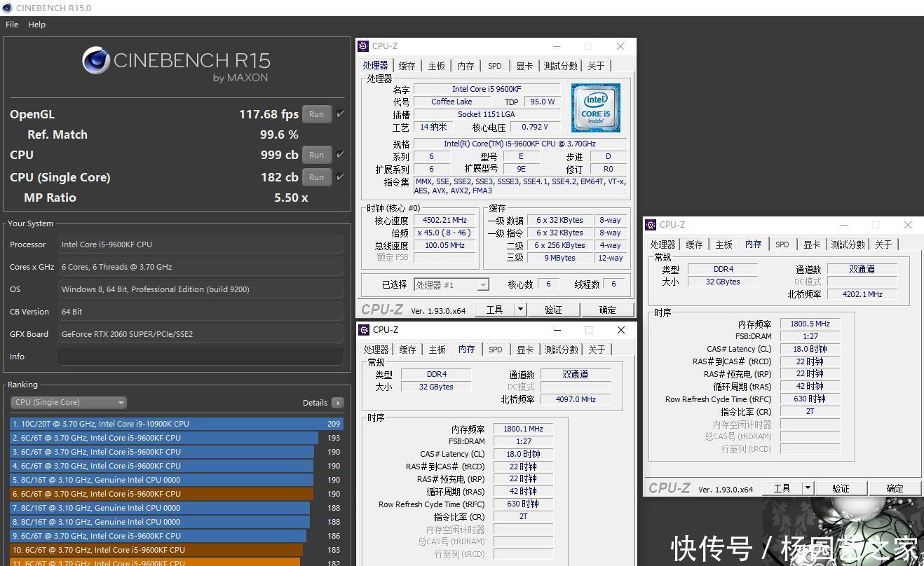Switch to 测试分数 tab in right CPU-Z window
Viewport: 924px width, 566px height.
pos(848,244)
